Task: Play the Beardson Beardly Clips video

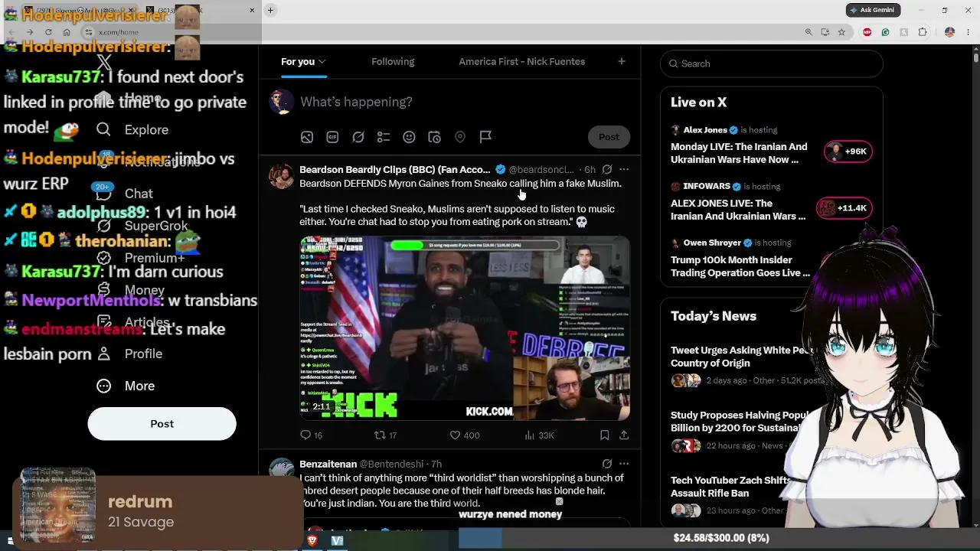Action: [465, 328]
